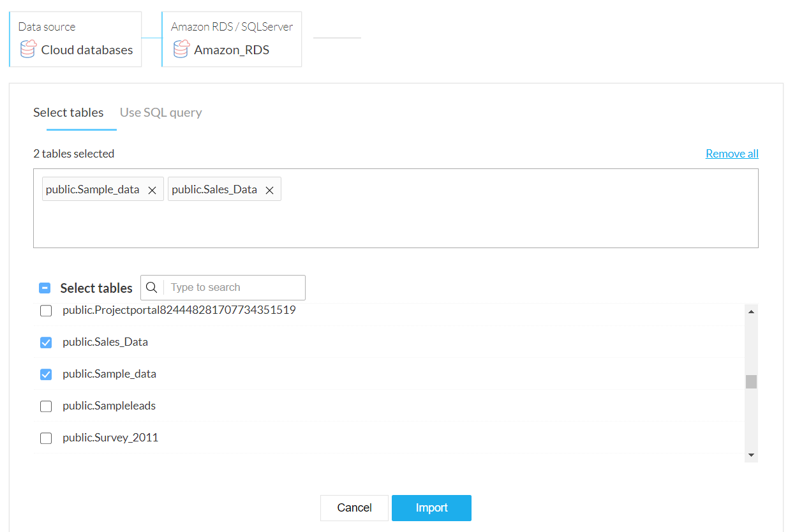
Task: Click the public.Sample_data chip text
Action: click(93, 189)
